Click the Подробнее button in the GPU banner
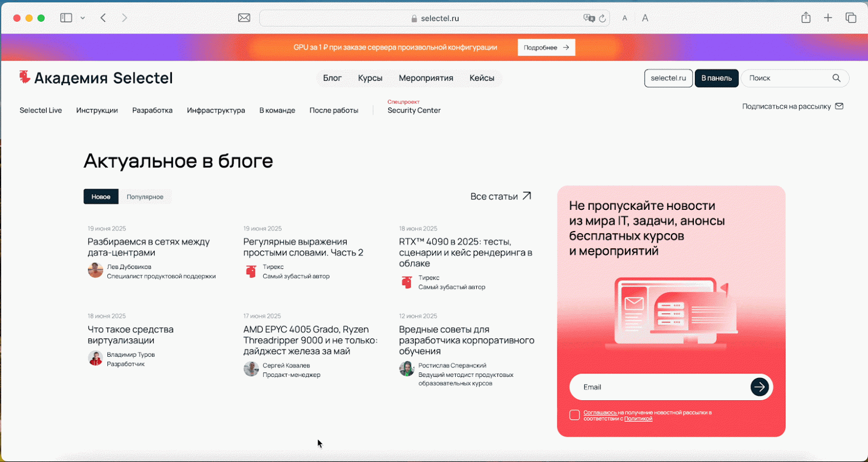868x462 pixels. (x=546, y=47)
